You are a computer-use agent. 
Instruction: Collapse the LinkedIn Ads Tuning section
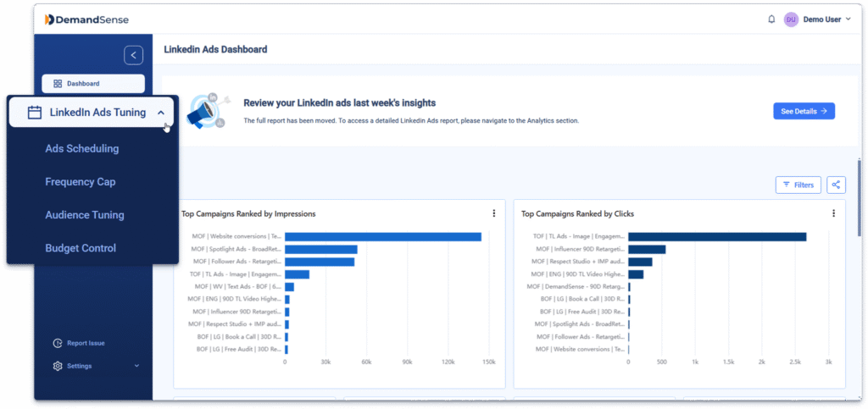[x=161, y=113]
